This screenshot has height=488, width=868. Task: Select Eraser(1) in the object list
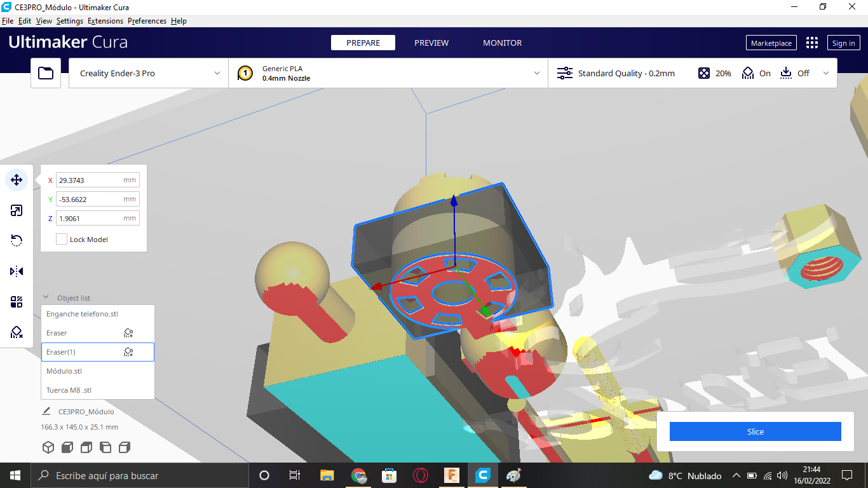tap(98, 352)
